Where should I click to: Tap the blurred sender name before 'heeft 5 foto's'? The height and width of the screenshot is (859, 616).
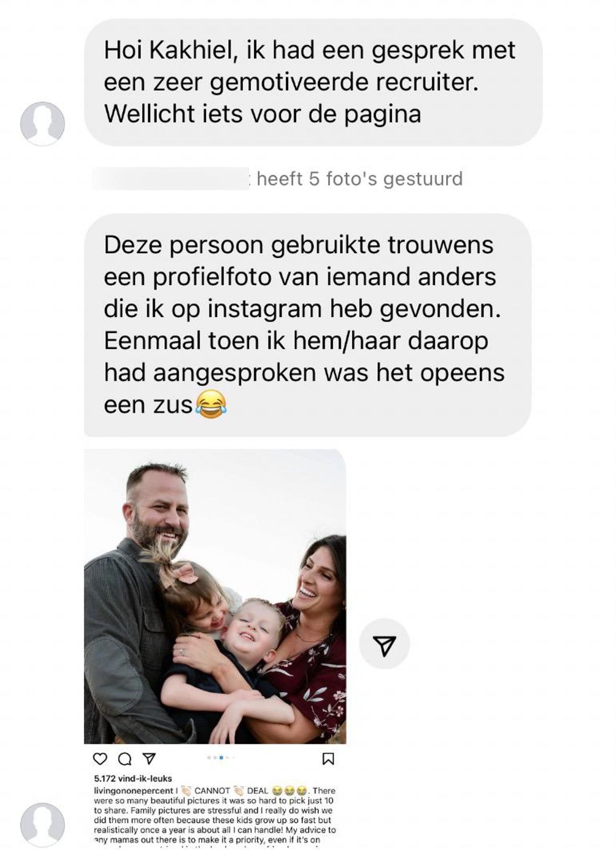170,179
